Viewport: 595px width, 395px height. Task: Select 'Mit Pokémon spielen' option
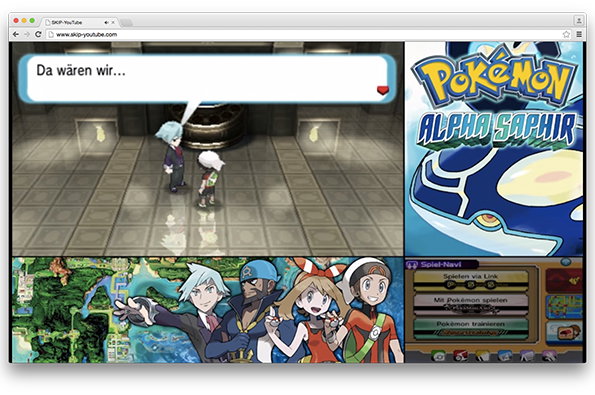click(x=471, y=304)
